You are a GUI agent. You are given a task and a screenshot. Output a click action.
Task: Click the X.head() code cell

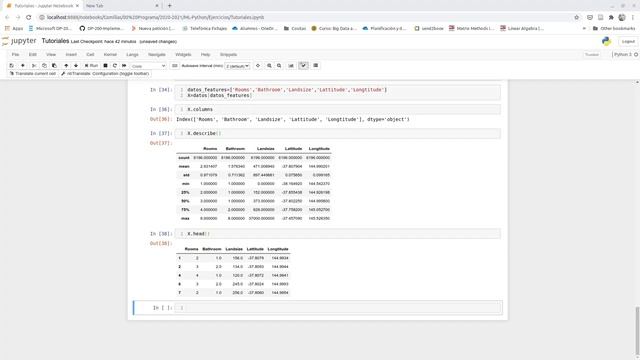338,234
